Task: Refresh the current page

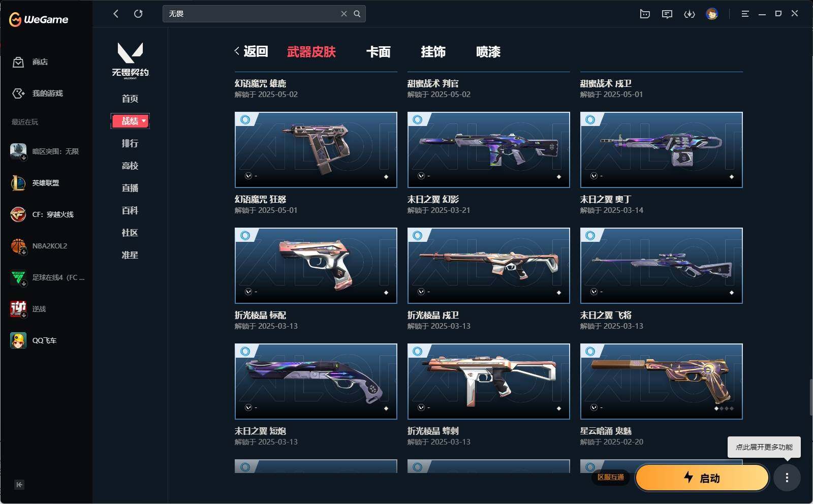Action: (x=138, y=14)
